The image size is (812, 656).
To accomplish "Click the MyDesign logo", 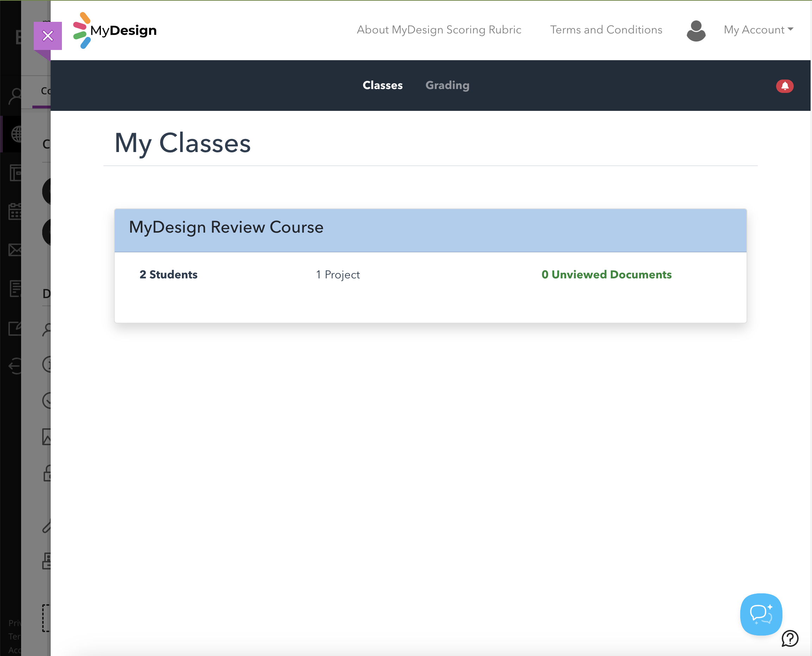I will pyautogui.click(x=114, y=30).
